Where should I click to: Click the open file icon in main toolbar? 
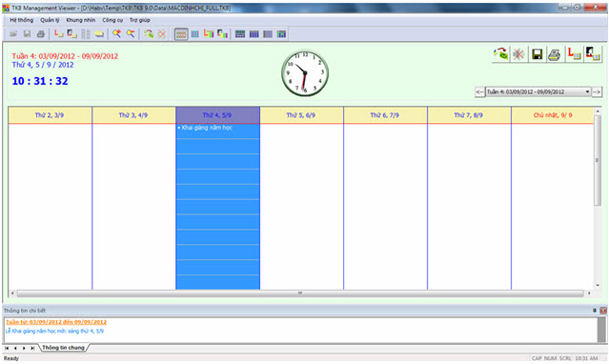click(x=13, y=34)
